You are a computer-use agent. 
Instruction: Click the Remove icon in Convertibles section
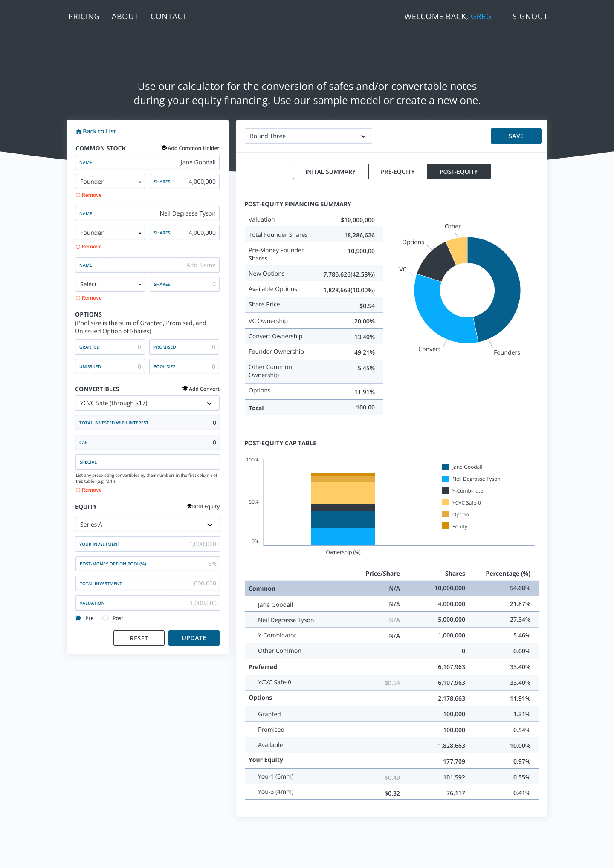coord(78,490)
